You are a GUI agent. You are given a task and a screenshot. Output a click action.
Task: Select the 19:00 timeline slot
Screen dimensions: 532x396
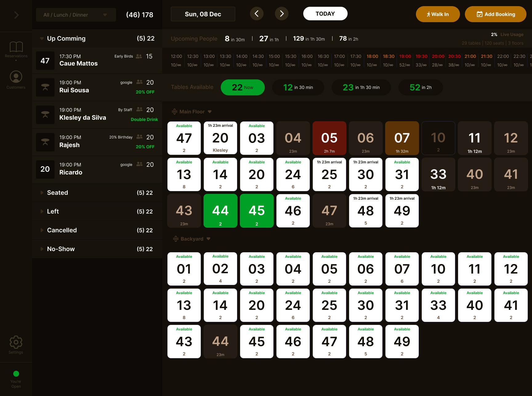click(x=405, y=60)
